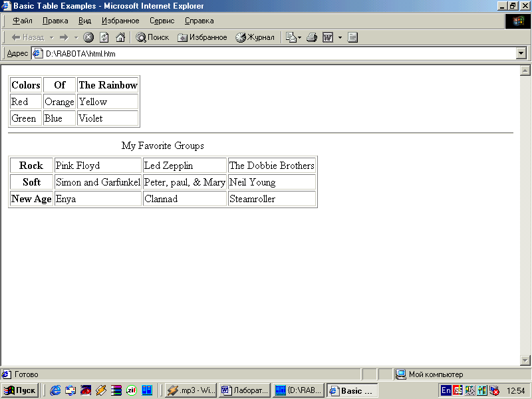Click the Forward arrow button
Viewport: 532px width, 399px height.
coord(64,37)
